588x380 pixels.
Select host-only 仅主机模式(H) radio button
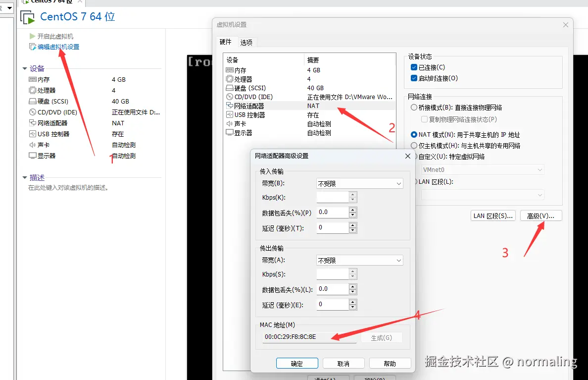coord(414,145)
